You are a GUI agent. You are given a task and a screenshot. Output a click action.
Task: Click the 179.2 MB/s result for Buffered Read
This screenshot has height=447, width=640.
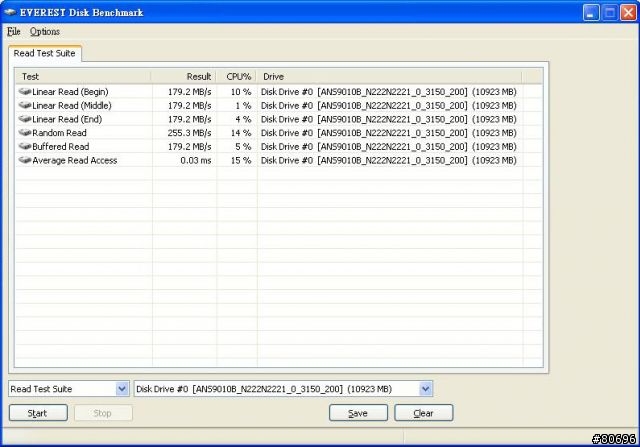click(x=190, y=147)
